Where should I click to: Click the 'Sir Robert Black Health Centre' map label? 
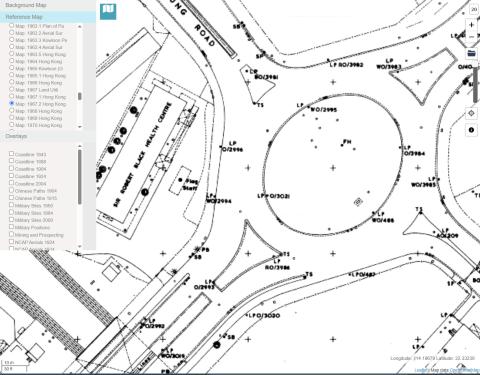(142, 155)
